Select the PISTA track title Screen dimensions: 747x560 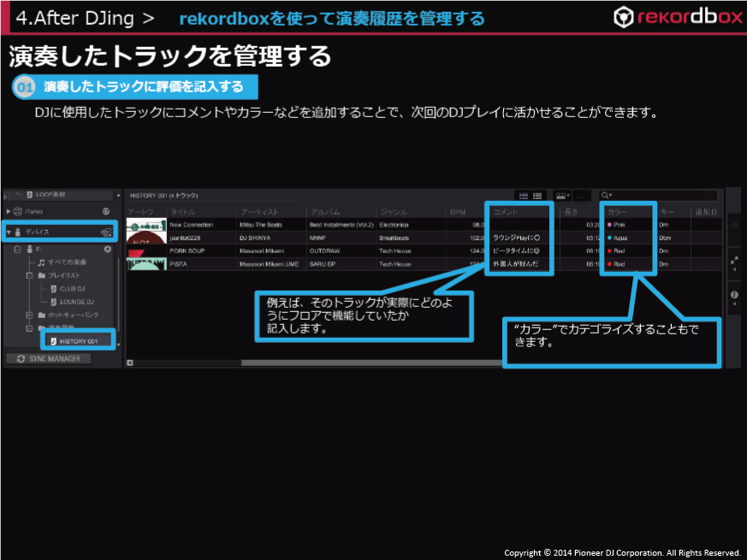pyautogui.click(x=178, y=264)
